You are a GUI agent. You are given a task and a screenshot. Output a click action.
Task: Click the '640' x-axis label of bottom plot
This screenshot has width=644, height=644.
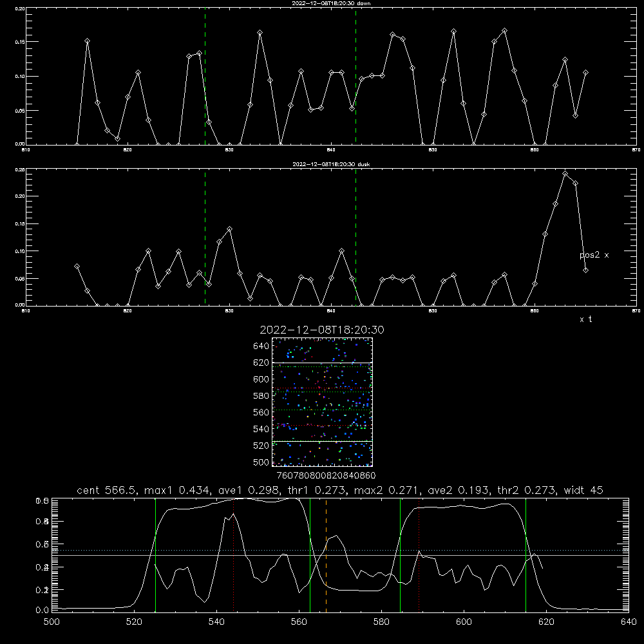[629, 622]
